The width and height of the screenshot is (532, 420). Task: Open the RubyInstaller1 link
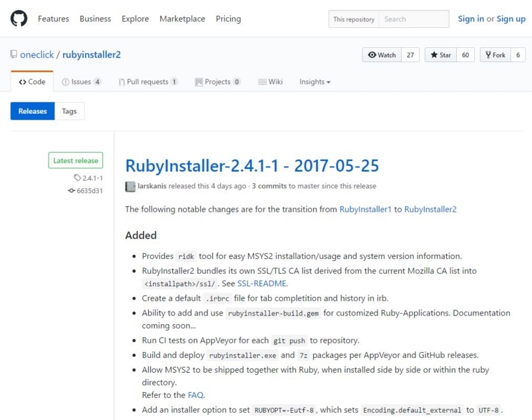[x=365, y=209]
